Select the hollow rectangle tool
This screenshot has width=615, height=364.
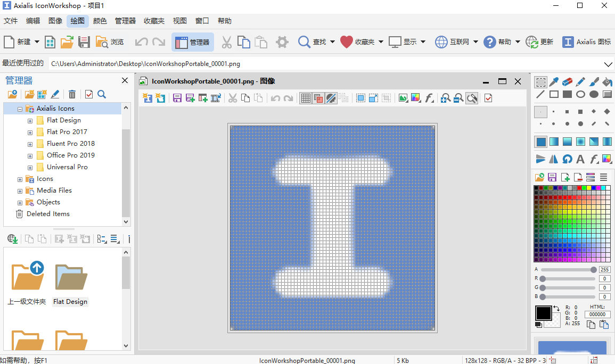coord(554,94)
